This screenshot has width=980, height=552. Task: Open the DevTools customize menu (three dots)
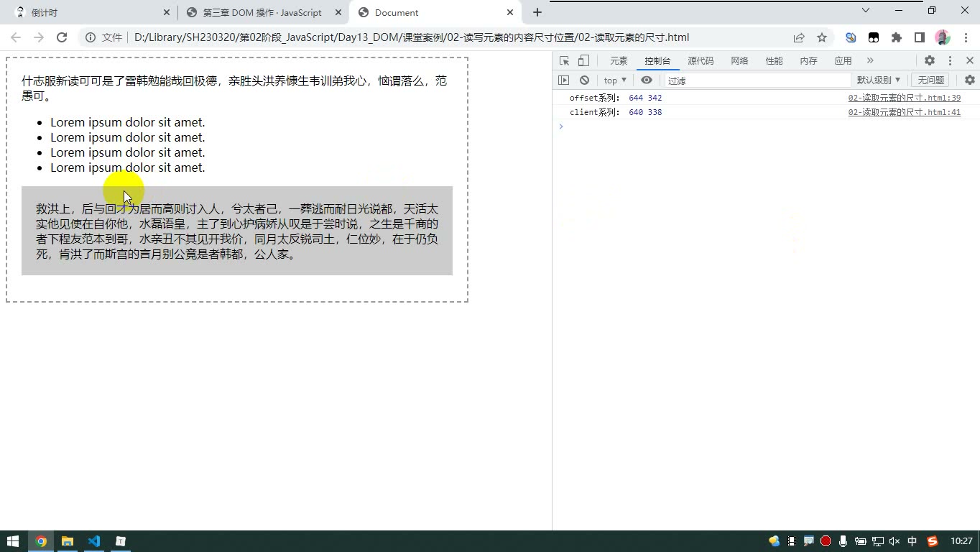click(x=950, y=61)
